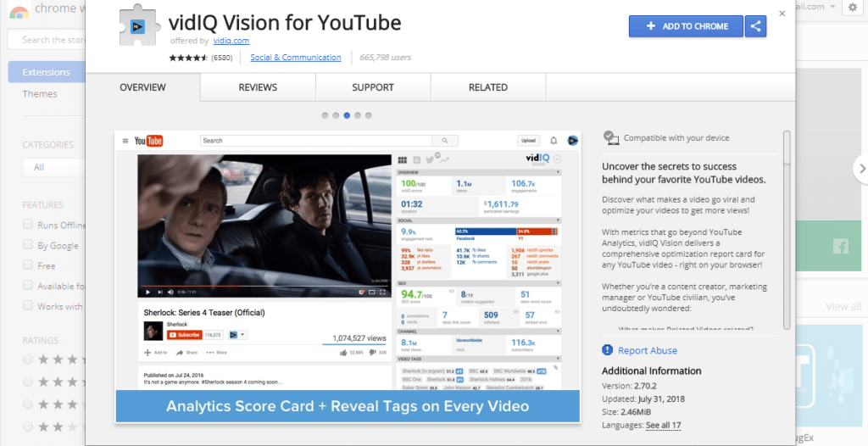Click the vidIQ grid view icon in panel
The height and width of the screenshot is (446, 868).
coord(403,160)
